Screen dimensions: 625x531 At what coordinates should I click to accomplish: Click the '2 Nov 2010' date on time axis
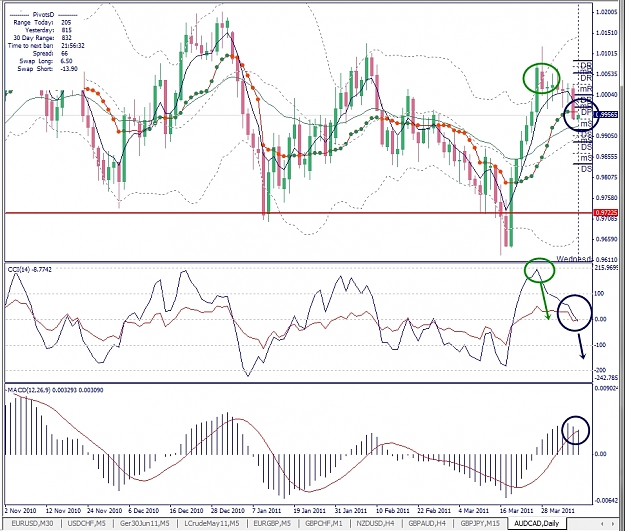click(21, 511)
